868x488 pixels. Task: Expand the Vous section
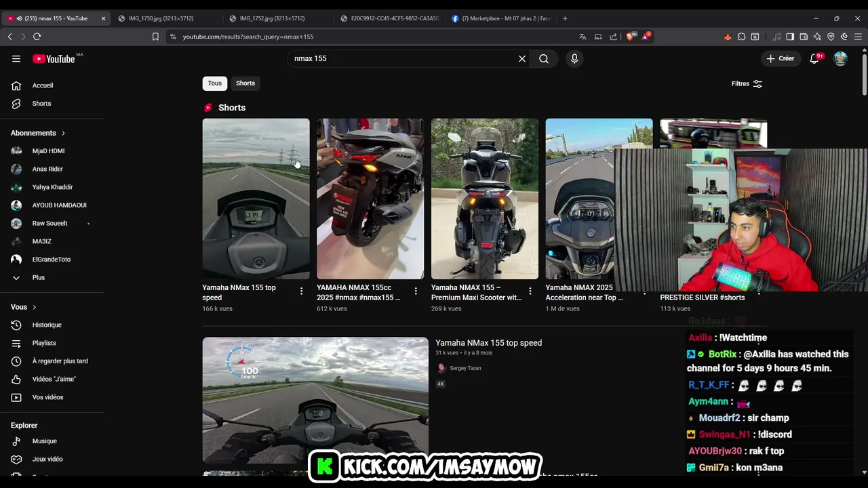(24, 307)
